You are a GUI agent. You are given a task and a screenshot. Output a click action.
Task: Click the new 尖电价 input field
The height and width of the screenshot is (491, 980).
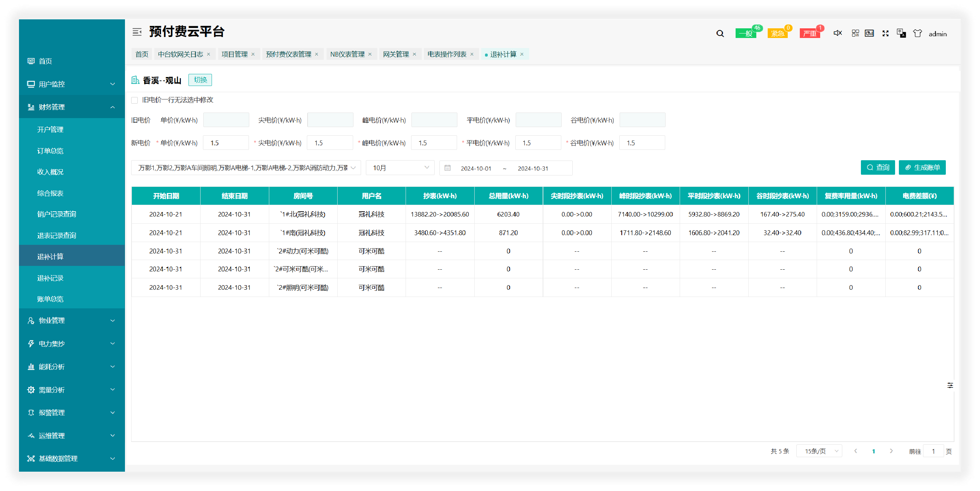(330, 143)
